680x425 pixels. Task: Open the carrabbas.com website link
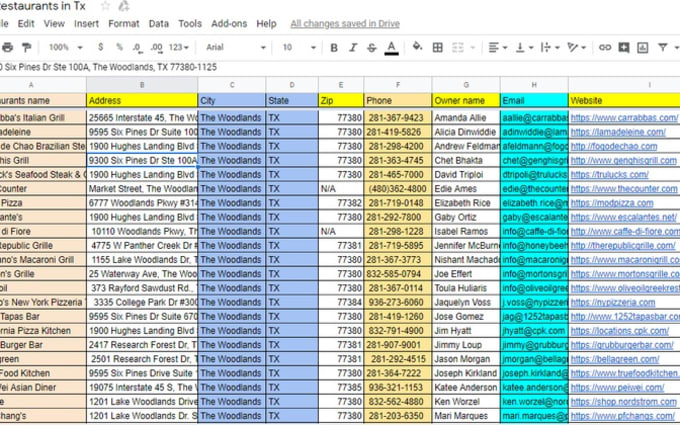click(x=624, y=118)
